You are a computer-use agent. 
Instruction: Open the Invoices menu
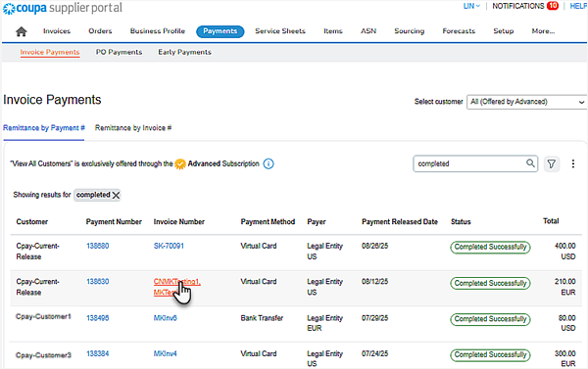57,31
